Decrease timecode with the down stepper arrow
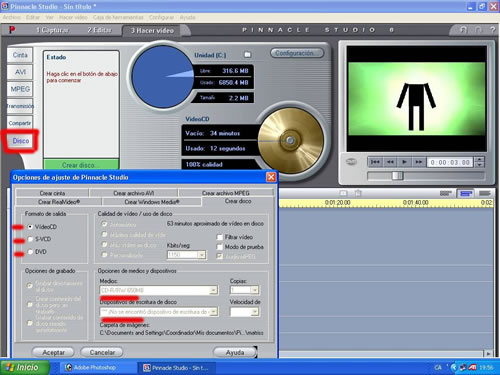 pos(479,165)
